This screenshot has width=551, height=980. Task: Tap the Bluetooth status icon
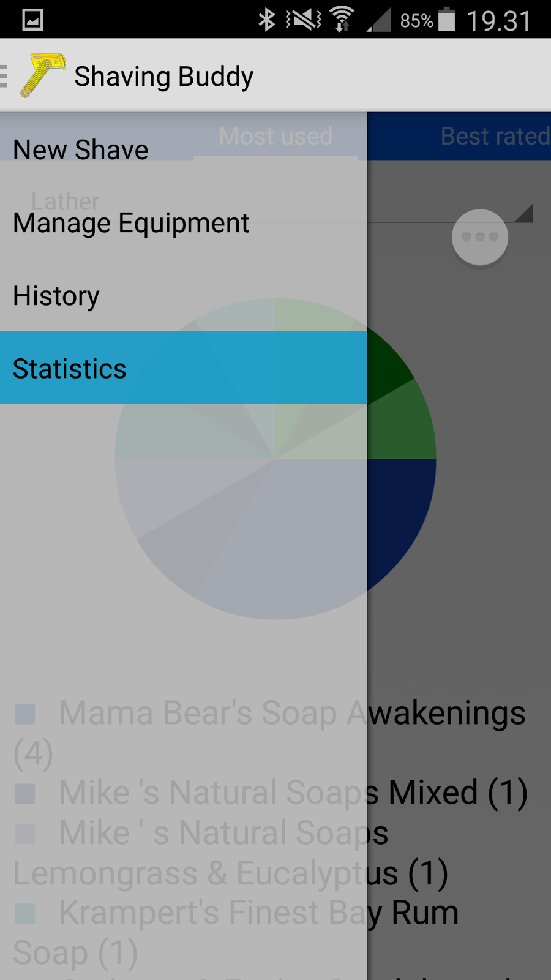point(266,20)
